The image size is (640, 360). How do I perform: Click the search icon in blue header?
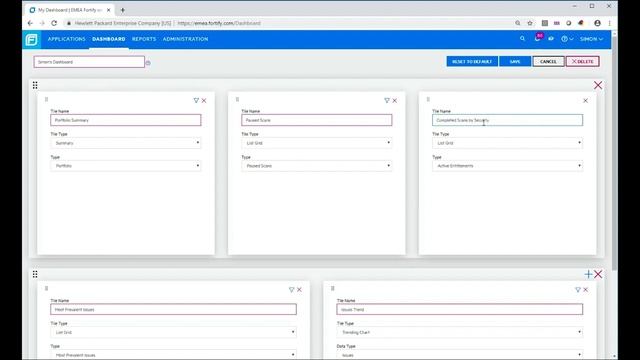pyautogui.click(x=522, y=39)
